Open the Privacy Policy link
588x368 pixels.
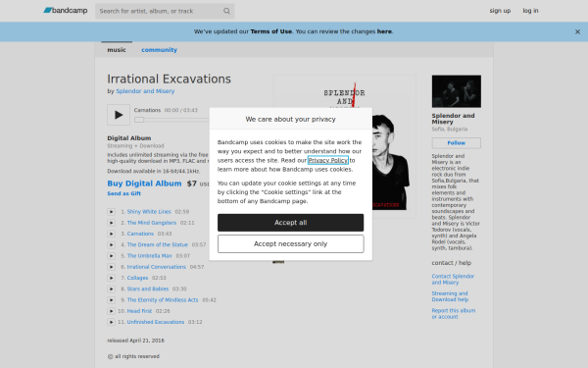click(x=327, y=160)
